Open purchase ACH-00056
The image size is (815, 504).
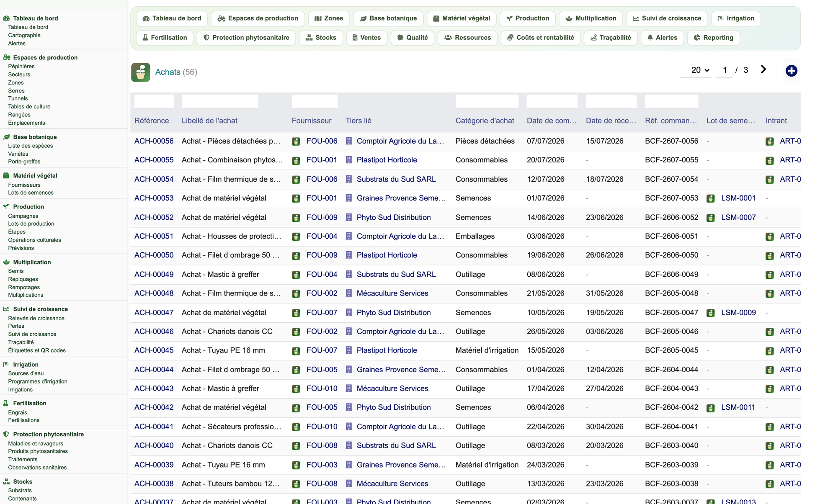[154, 141]
